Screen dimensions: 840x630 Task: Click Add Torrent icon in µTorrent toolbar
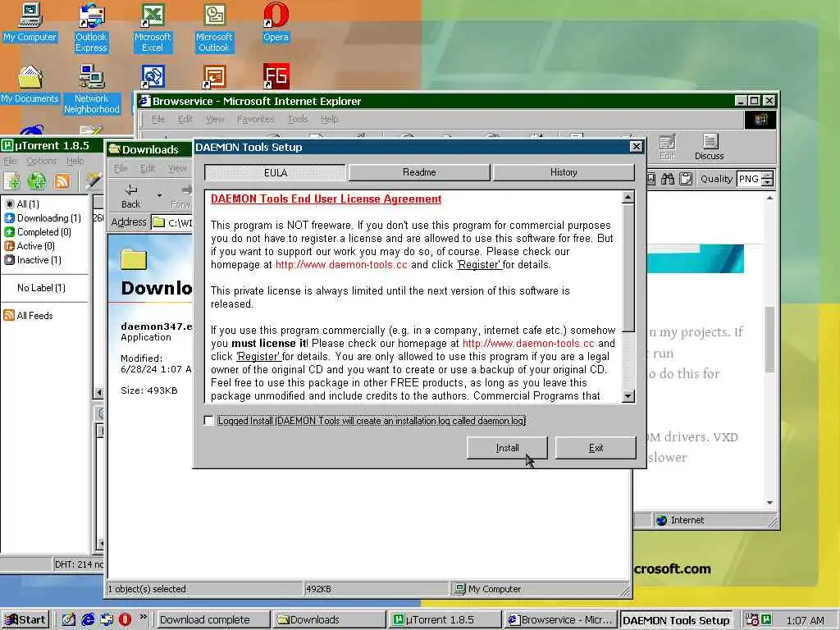11,181
